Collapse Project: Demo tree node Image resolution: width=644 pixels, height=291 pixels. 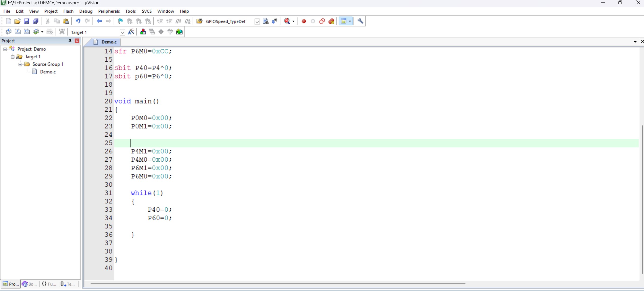(x=5, y=49)
